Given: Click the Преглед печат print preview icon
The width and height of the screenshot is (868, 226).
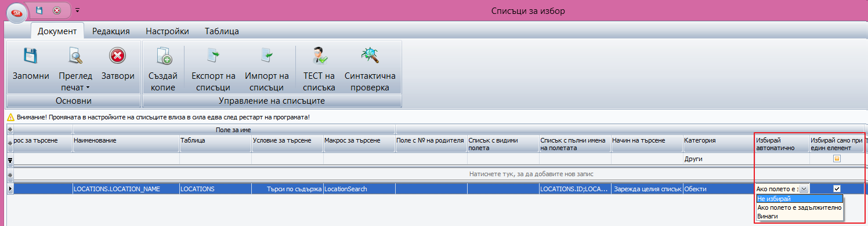Looking at the screenshot, I should (76, 56).
